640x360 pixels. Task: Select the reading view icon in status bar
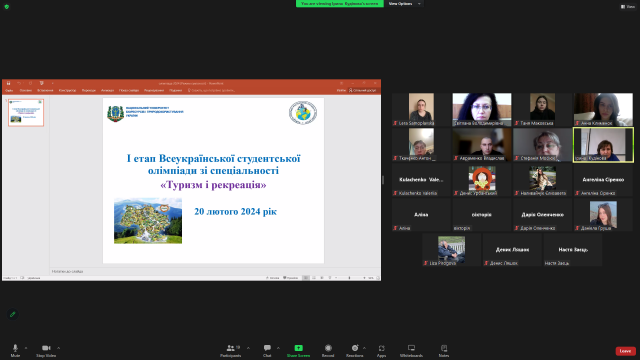pyautogui.click(x=322, y=278)
